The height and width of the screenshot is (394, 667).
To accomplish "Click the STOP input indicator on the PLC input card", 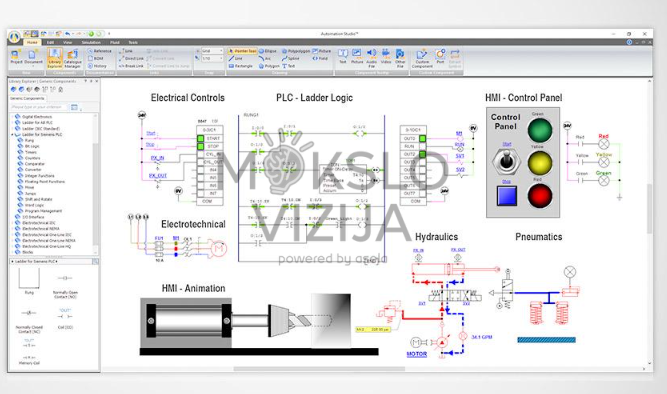I will pos(200,146).
